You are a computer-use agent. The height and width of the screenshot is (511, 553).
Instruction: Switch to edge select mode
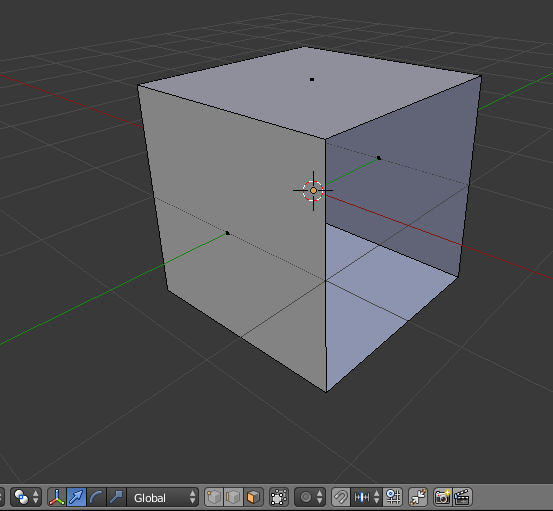click(x=233, y=497)
